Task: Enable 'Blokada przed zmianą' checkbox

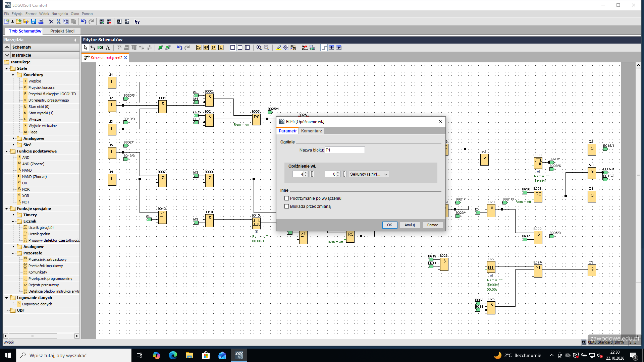Action: coord(286,206)
